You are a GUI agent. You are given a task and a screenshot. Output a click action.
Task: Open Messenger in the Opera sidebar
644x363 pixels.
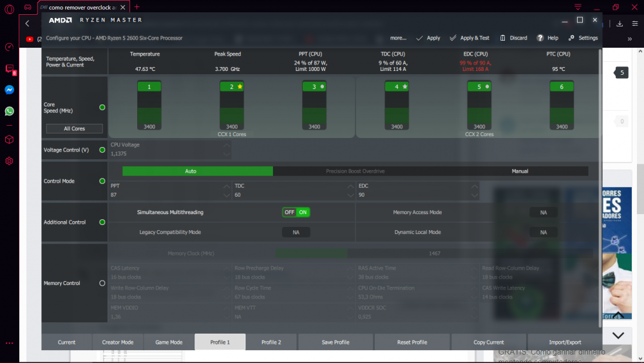10,90
